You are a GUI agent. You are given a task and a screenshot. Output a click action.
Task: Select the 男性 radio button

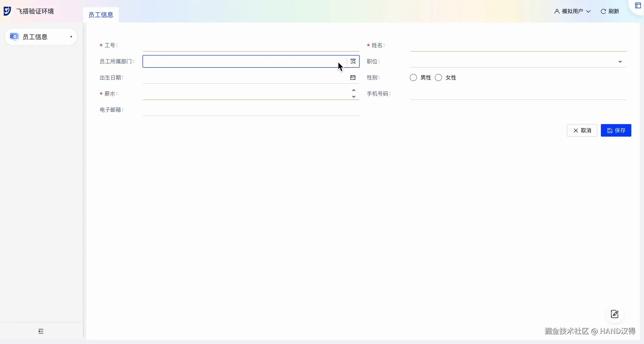(413, 78)
